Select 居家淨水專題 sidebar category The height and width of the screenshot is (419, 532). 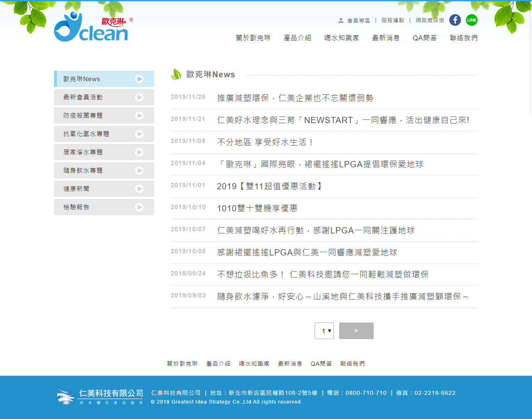coord(104,152)
